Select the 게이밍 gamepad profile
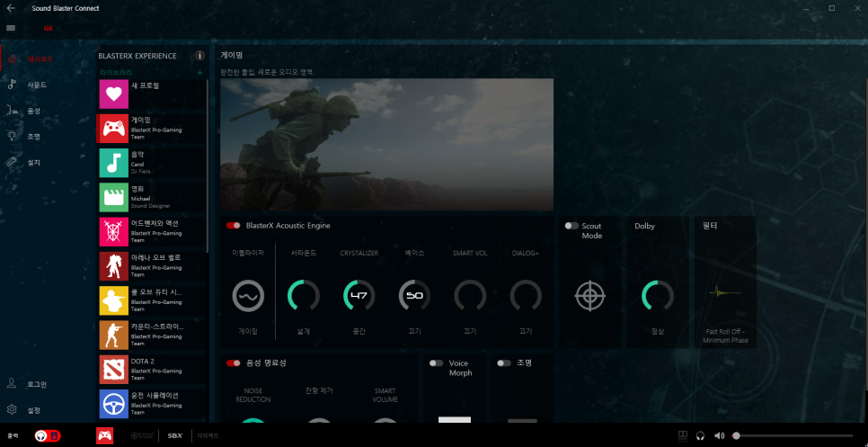This screenshot has width=868, height=447. [x=152, y=129]
